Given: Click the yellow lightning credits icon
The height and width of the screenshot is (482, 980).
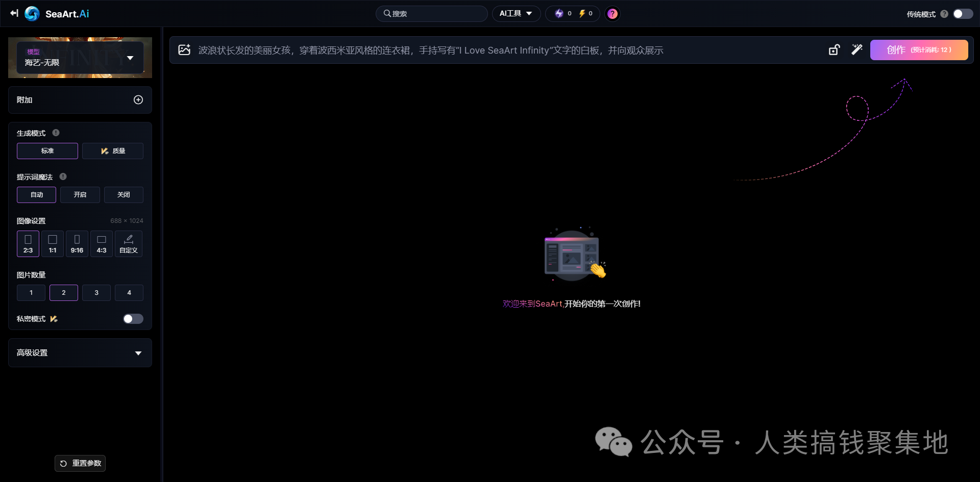Looking at the screenshot, I should [x=582, y=14].
